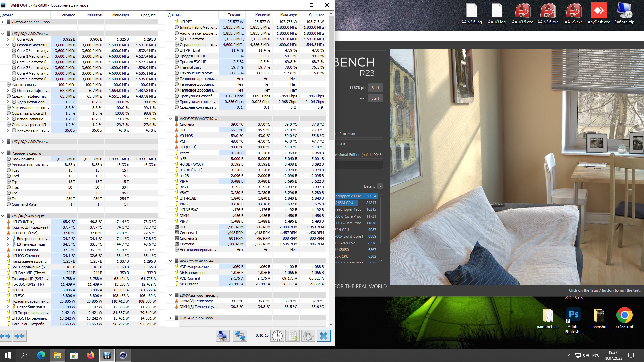The image size is (644, 362).
Task: Collapse the Тайминги памяти section
Action: (x=3, y=153)
